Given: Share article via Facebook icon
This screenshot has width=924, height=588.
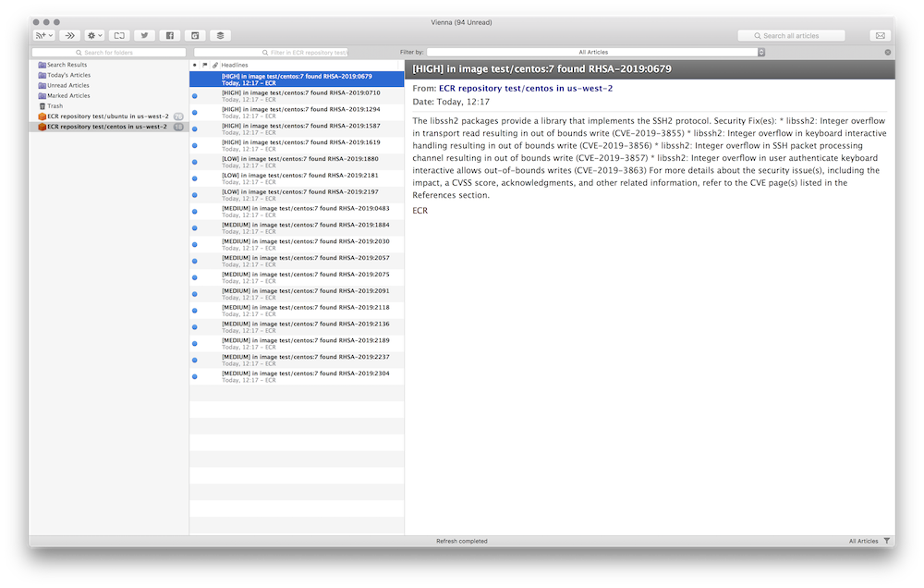Looking at the screenshot, I should click(x=170, y=35).
